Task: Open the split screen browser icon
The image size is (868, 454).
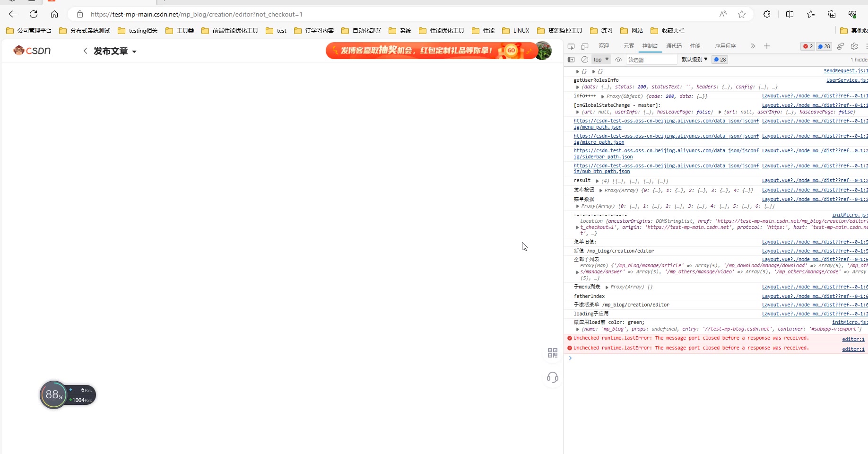Action: [x=790, y=14]
